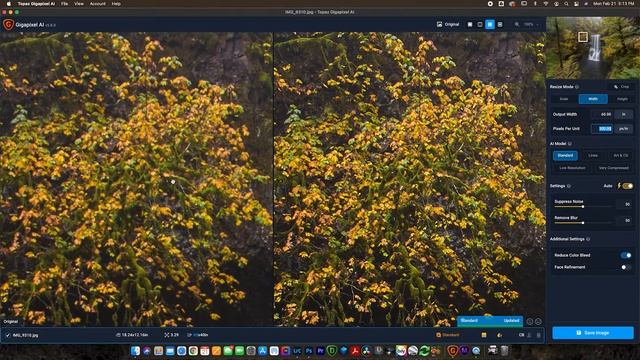Click the Output Width value field
Image resolution: width=640 pixels, height=360 pixels.
point(602,114)
